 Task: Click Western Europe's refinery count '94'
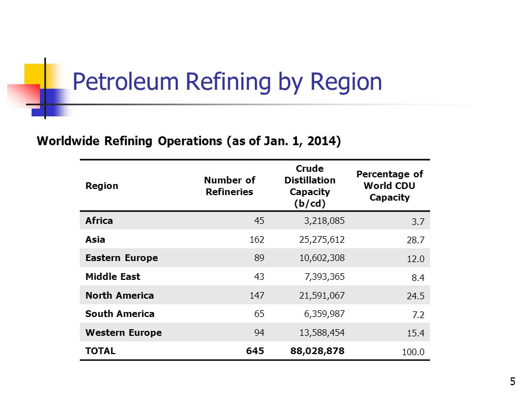[259, 332]
